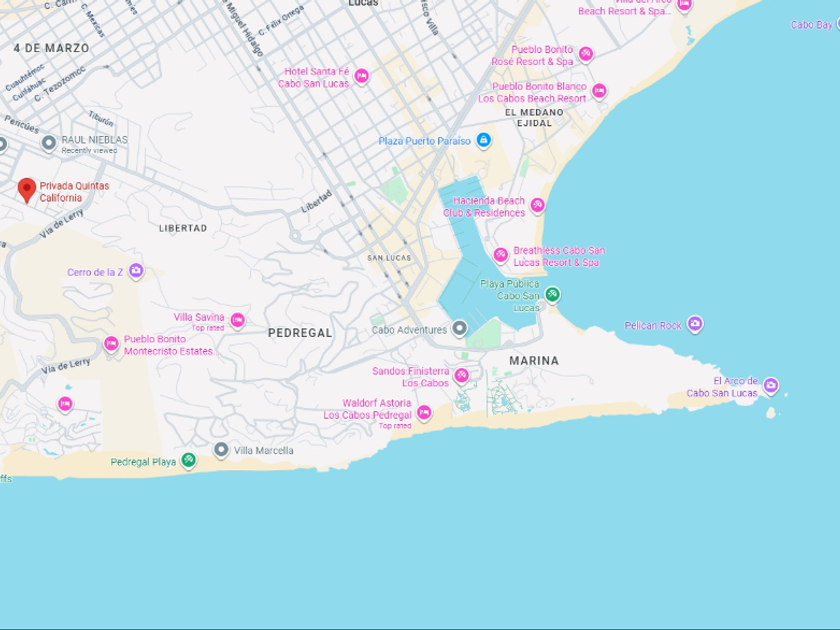The height and width of the screenshot is (630, 840).
Task: Click the Hacienda Beach Club & Residences label
Action: pos(484,207)
